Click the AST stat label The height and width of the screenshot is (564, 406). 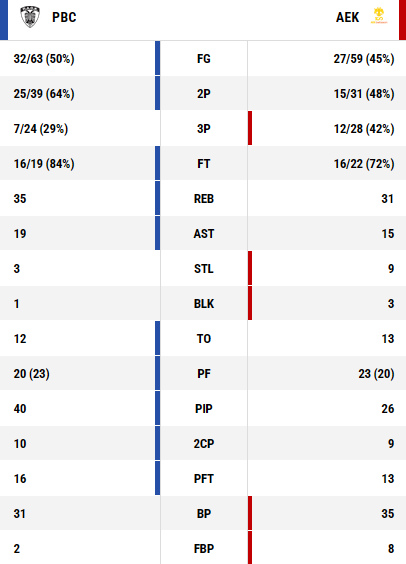pos(204,233)
